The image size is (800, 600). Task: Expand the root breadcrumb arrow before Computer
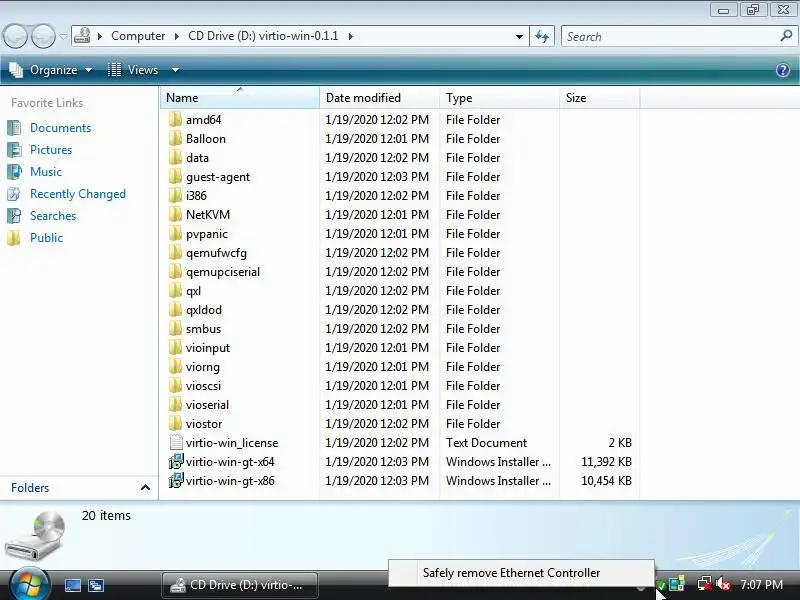click(100, 36)
